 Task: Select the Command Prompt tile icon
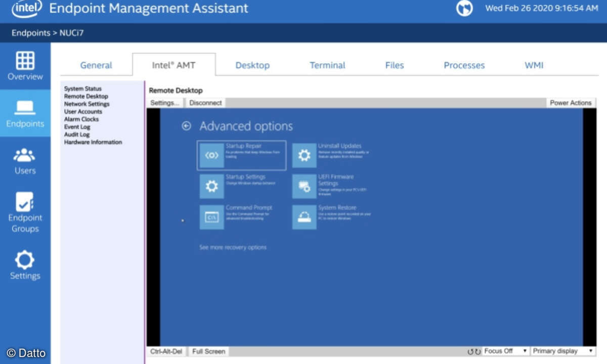(x=211, y=217)
